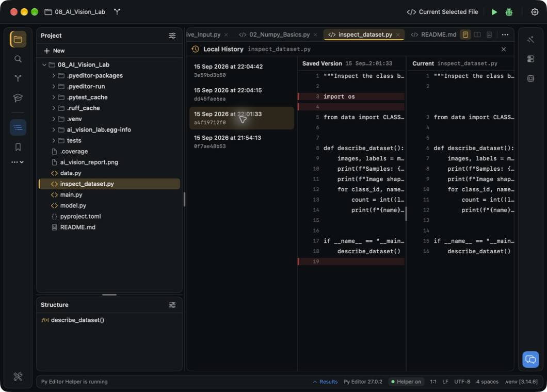This screenshot has width=547, height=392.
Task: Open the graduation cap learning panel
Action: click(x=18, y=97)
